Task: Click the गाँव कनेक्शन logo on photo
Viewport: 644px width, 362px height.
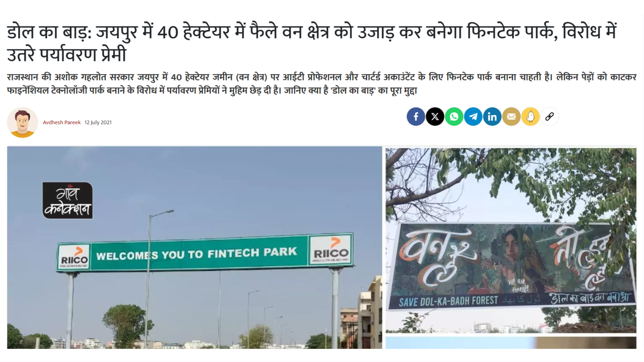Action: coord(67,200)
